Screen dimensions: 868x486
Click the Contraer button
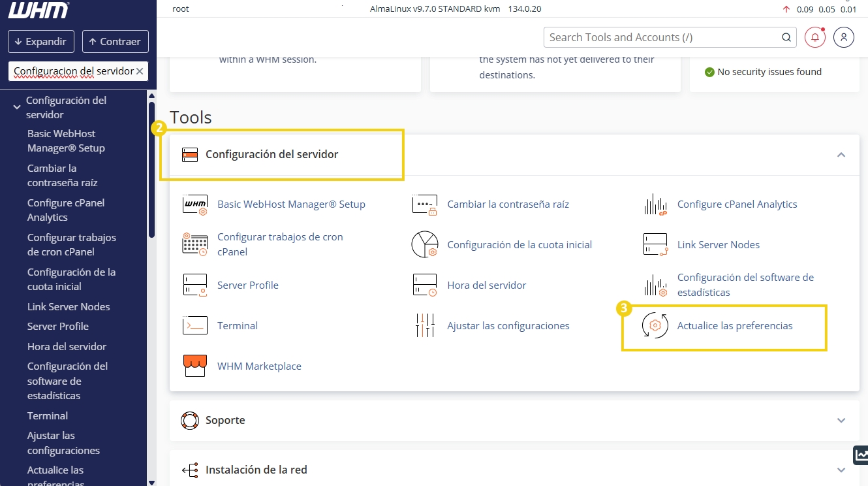click(x=116, y=41)
